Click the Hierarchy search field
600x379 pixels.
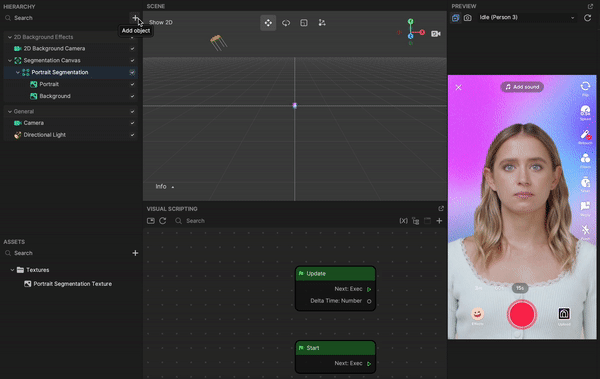point(67,18)
